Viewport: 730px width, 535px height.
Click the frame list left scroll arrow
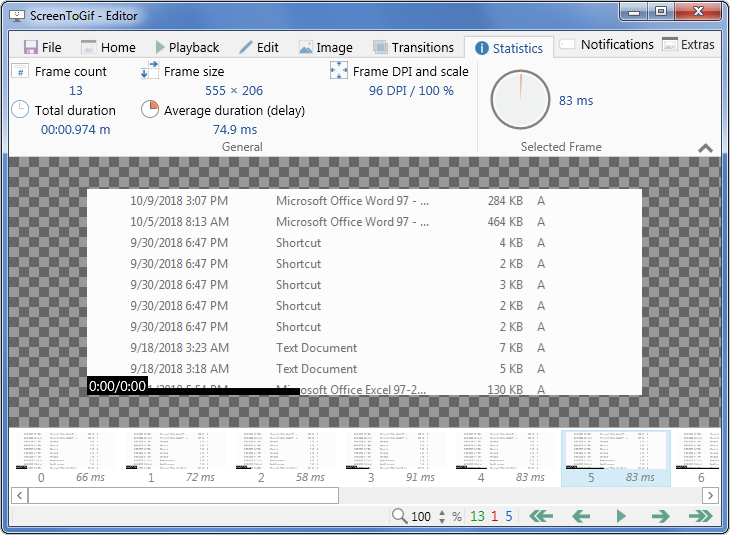(19, 495)
